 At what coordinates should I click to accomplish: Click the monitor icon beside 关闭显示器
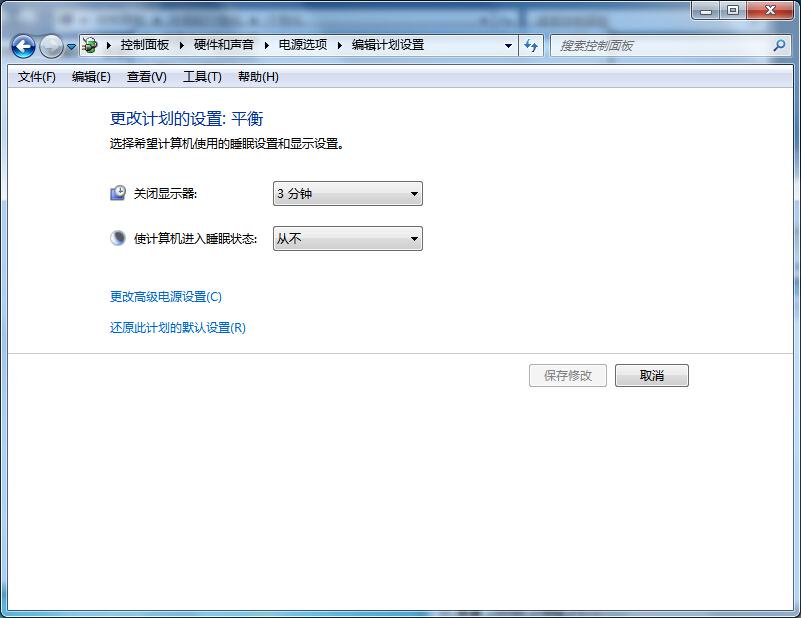[118, 193]
